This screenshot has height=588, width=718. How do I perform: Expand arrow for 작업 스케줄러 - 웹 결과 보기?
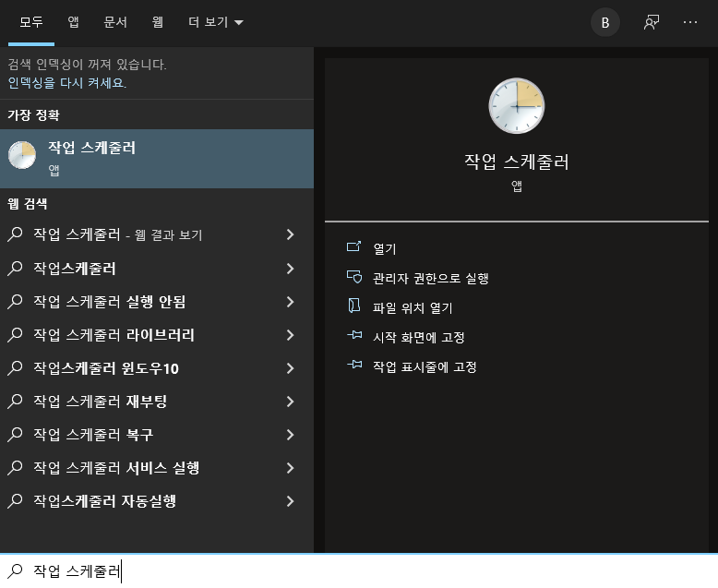click(x=290, y=234)
